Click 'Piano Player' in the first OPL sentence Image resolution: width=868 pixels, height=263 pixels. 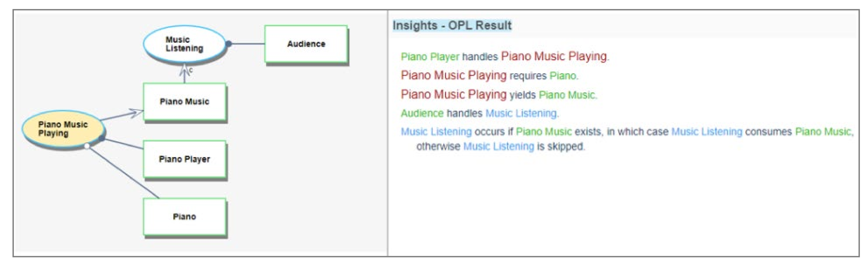click(430, 56)
